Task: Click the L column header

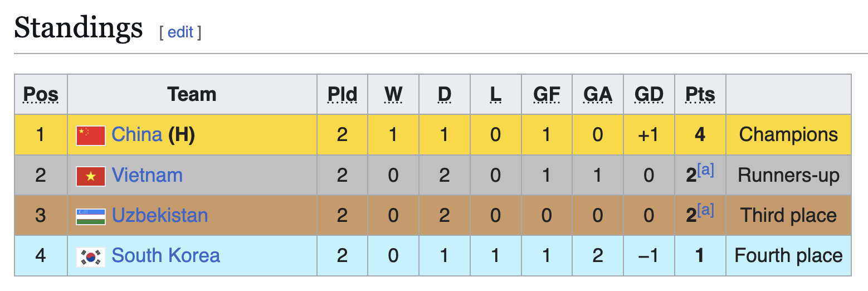Action: (x=495, y=95)
